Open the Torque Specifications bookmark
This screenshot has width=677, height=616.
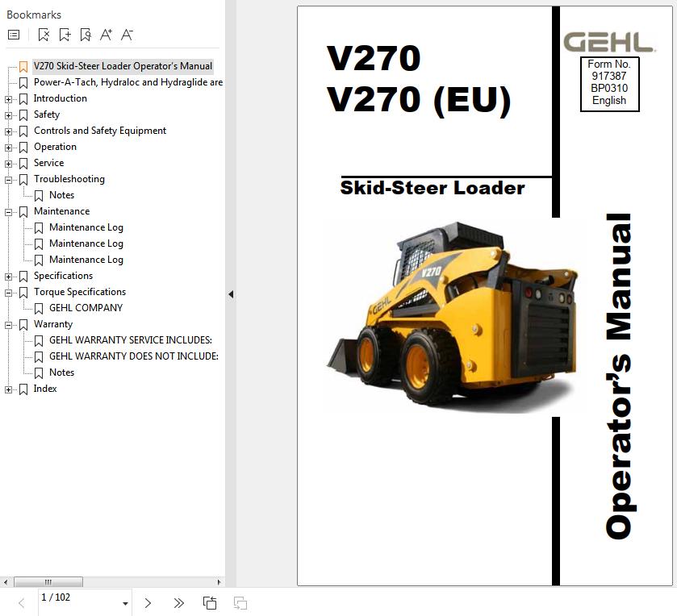pos(80,292)
